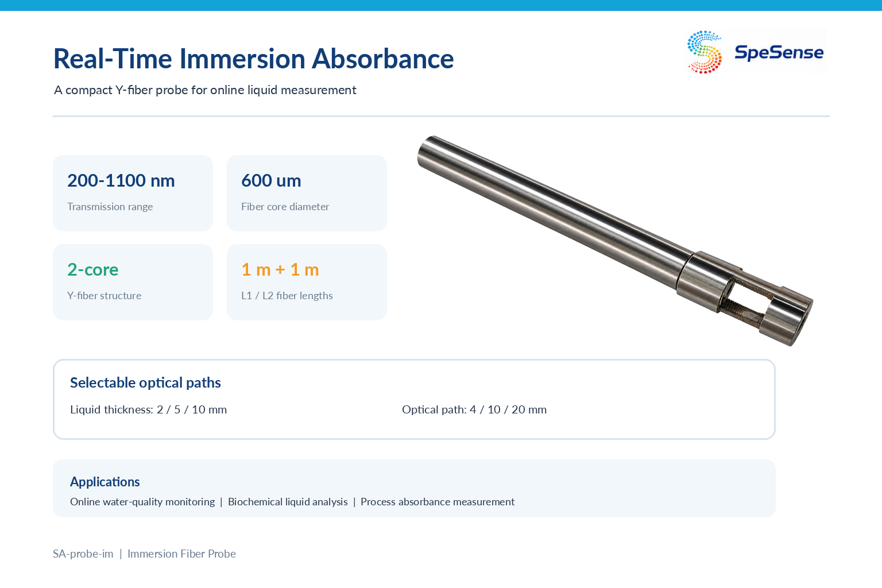Select the green 2-core Y-fiber structure card
This screenshot has height=588, width=882.
133,282
